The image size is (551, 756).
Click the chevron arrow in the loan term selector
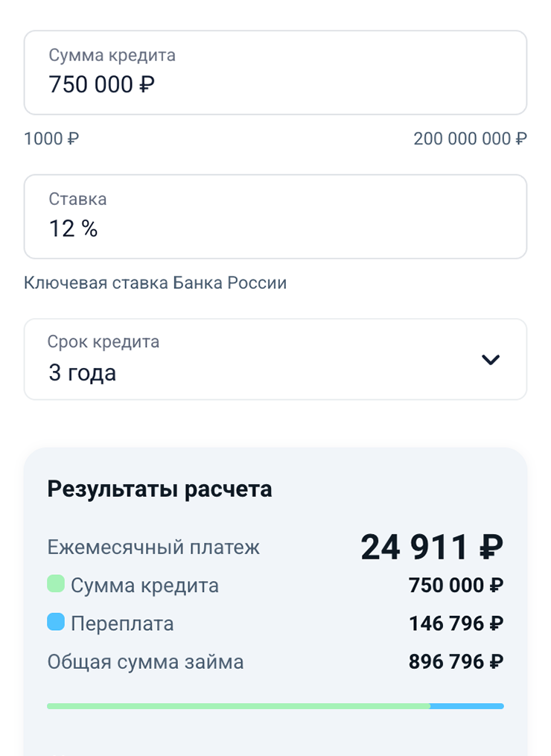coord(490,360)
